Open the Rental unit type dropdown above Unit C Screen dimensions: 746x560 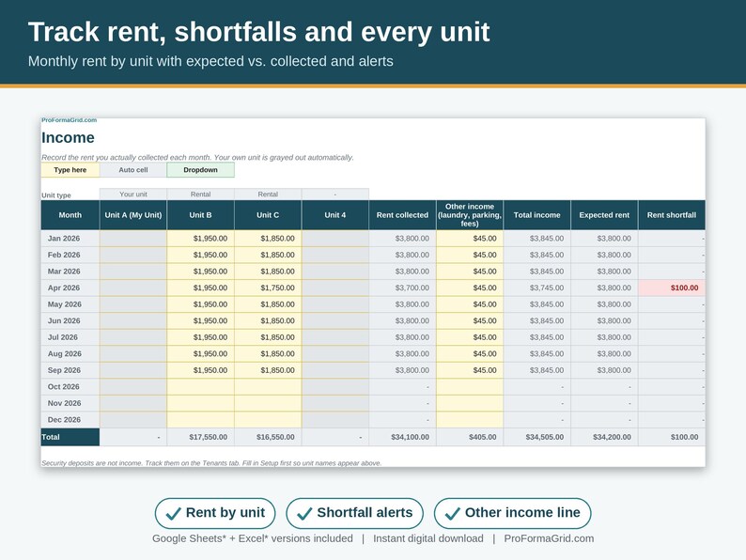pos(268,194)
